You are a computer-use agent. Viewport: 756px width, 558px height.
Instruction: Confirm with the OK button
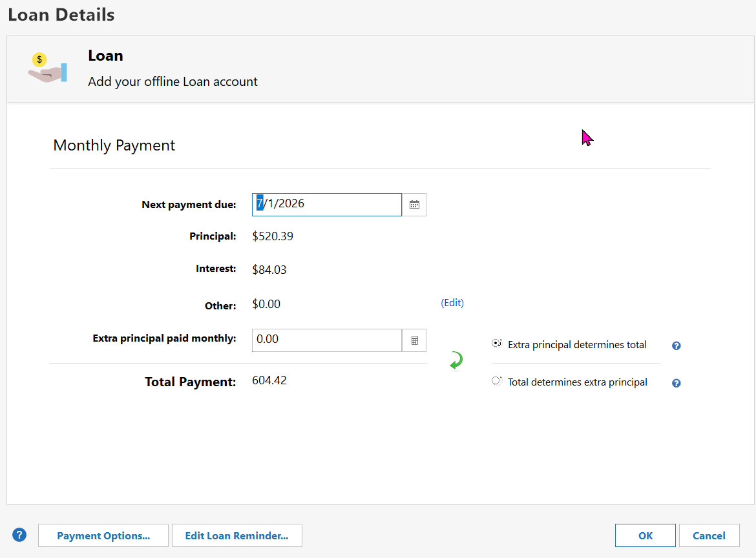645,535
